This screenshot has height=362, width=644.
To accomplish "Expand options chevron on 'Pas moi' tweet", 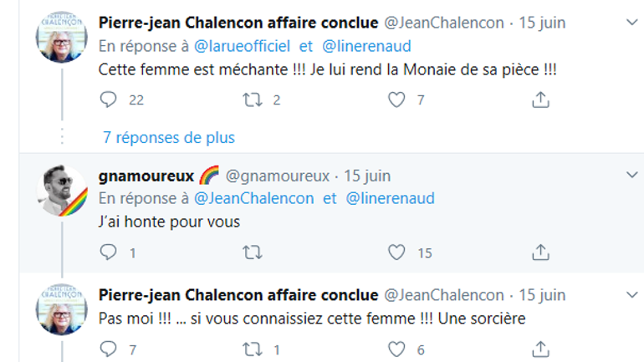I will coord(631,294).
